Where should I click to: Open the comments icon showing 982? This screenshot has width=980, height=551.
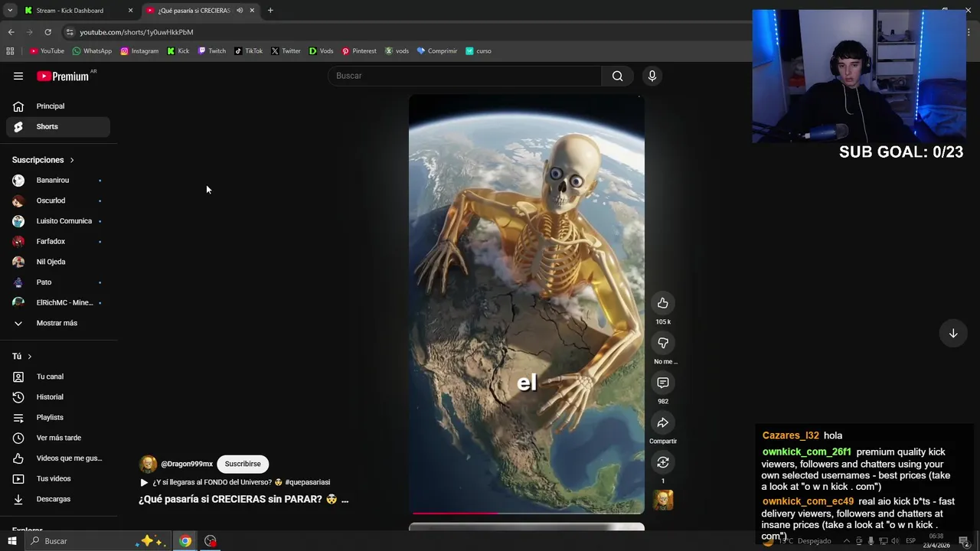pos(663,383)
